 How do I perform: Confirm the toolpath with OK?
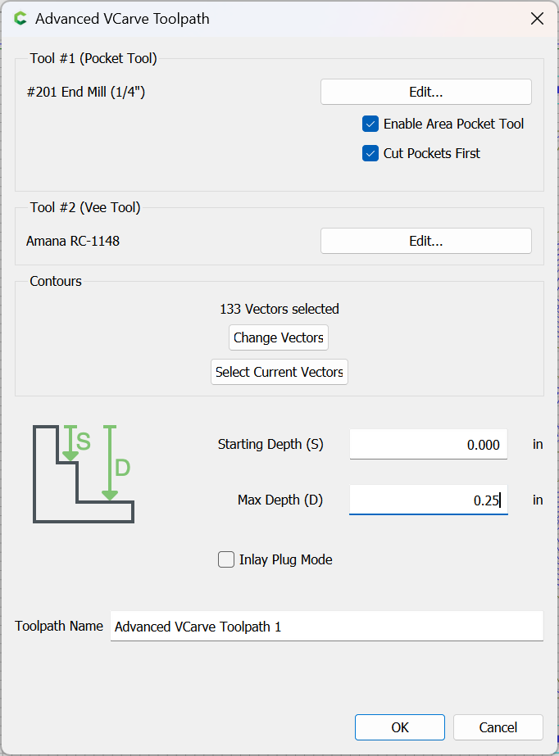(399, 727)
